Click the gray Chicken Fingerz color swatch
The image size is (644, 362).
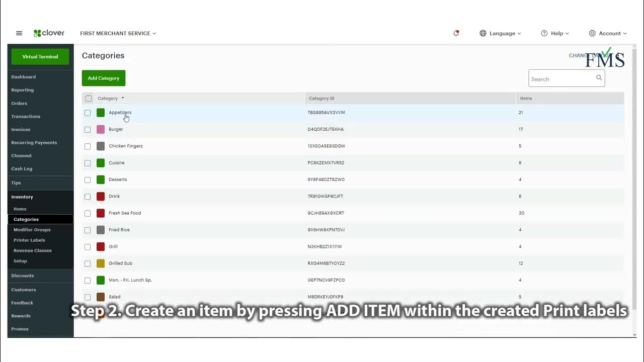coord(101,146)
